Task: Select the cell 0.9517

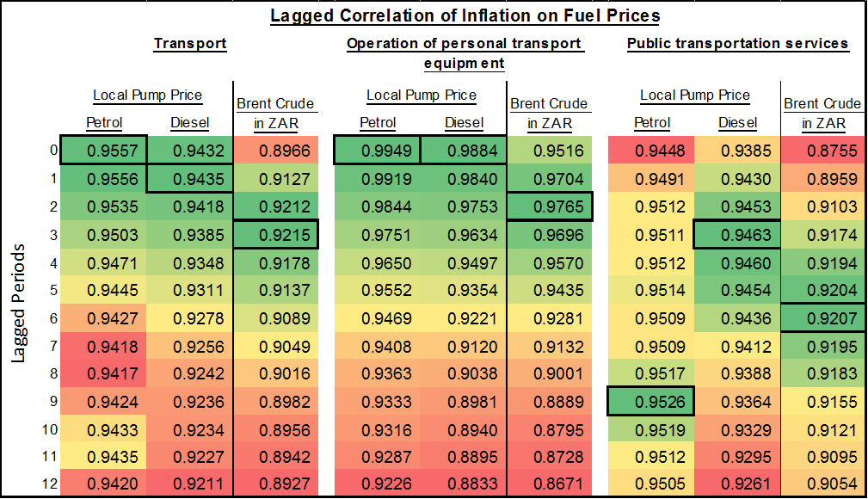Action: (x=651, y=373)
